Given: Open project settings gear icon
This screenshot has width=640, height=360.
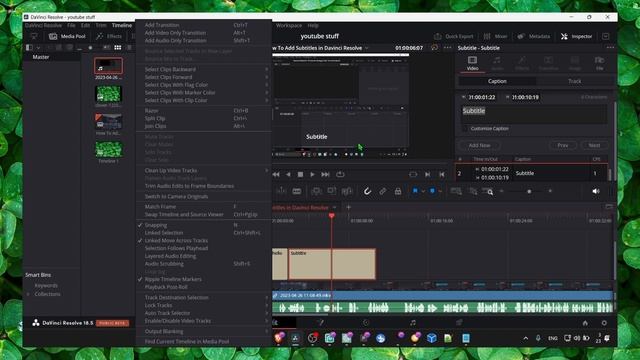Looking at the screenshot, I should [x=604, y=323].
